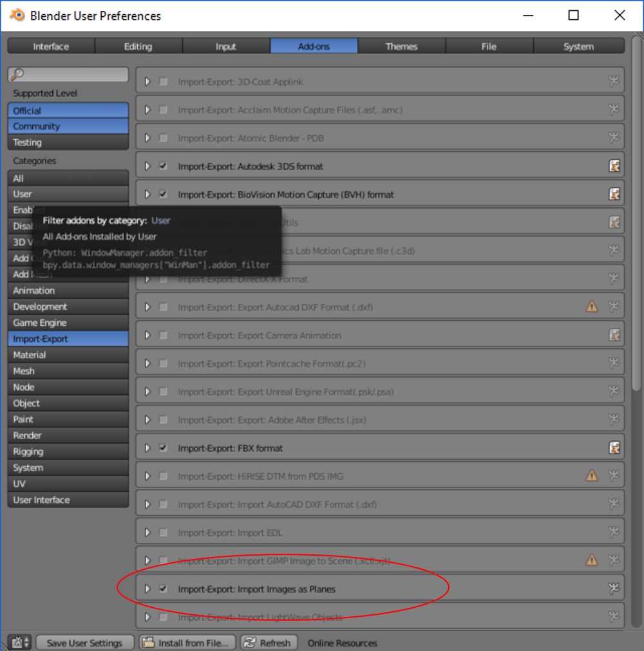644x651 pixels.
Task: Enable the Atomic Blender - PDB checkbox
Action: pos(163,138)
